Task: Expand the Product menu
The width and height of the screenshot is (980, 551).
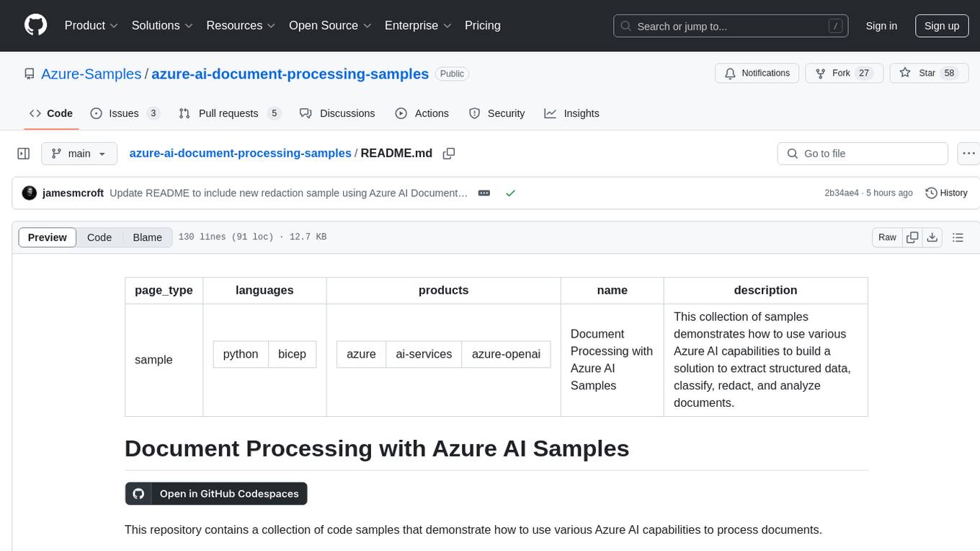Action: pyautogui.click(x=92, y=25)
